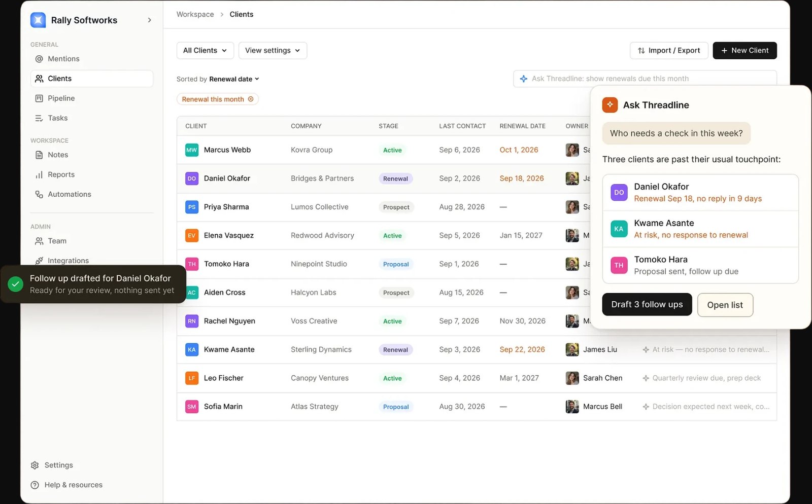Viewport: 812px width, 504px height.
Task: Remove the Renewal this month filter
Action: pyautogui.click(x=251, y=99)
